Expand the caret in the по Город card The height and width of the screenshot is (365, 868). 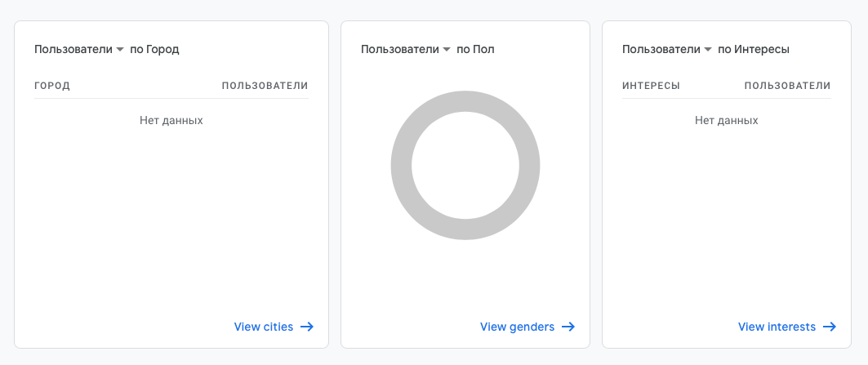[120, 50]
